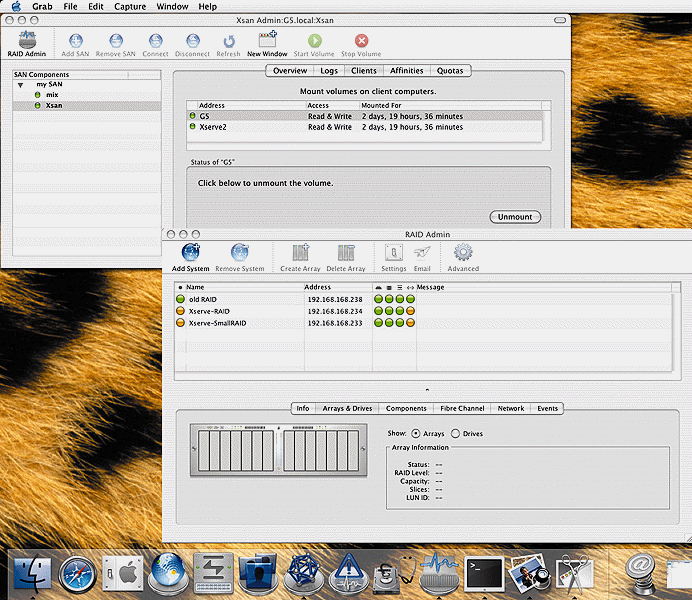Open Finder from the Dock
Viewport: 692px width, 600px height.
[x=32, y=574]
